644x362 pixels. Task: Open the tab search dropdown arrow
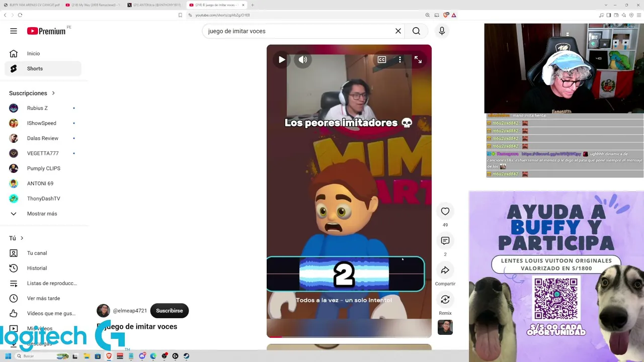[606, 5]
